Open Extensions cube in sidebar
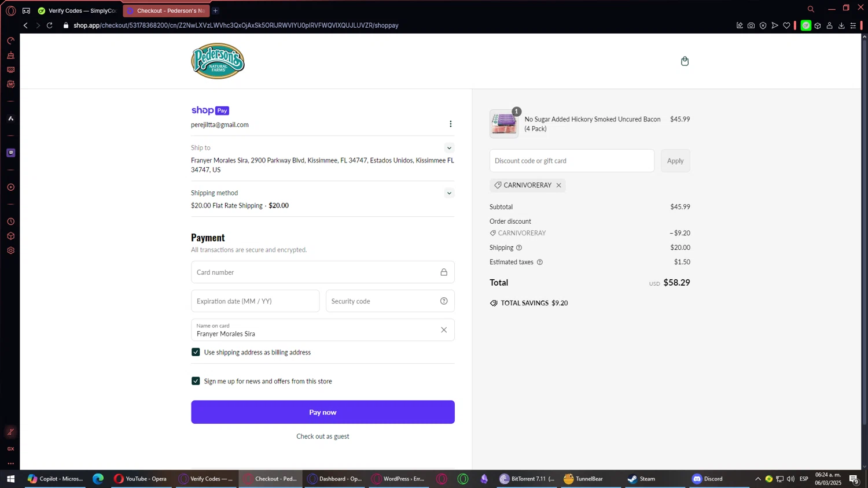 10,236
